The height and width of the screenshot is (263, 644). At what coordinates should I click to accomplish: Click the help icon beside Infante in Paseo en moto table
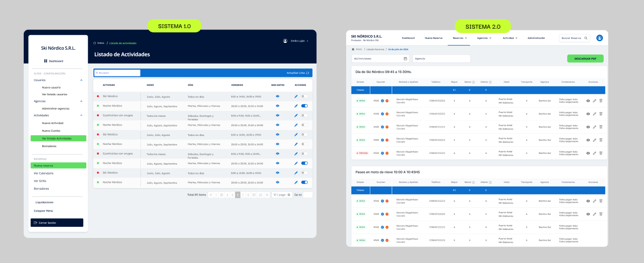(490, 182)
